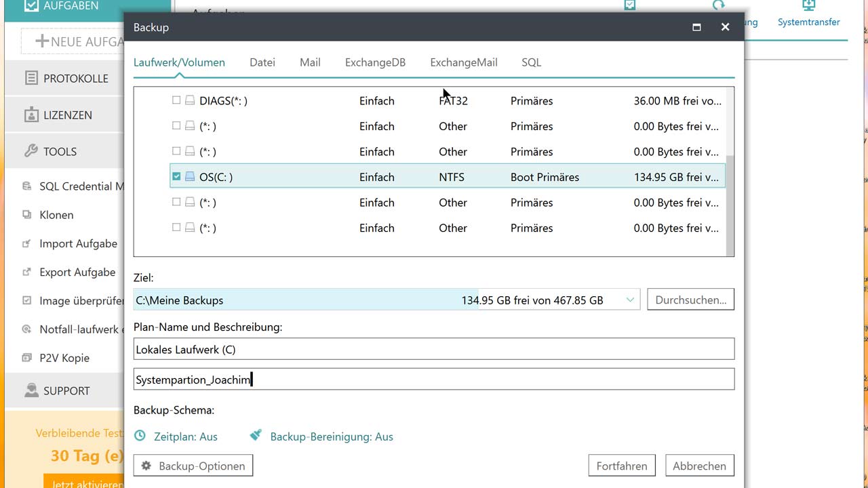Click the Backup-Bereinigung broom icon
The image size is (868, 488).
pyautogui.click(x=256, y=436)
